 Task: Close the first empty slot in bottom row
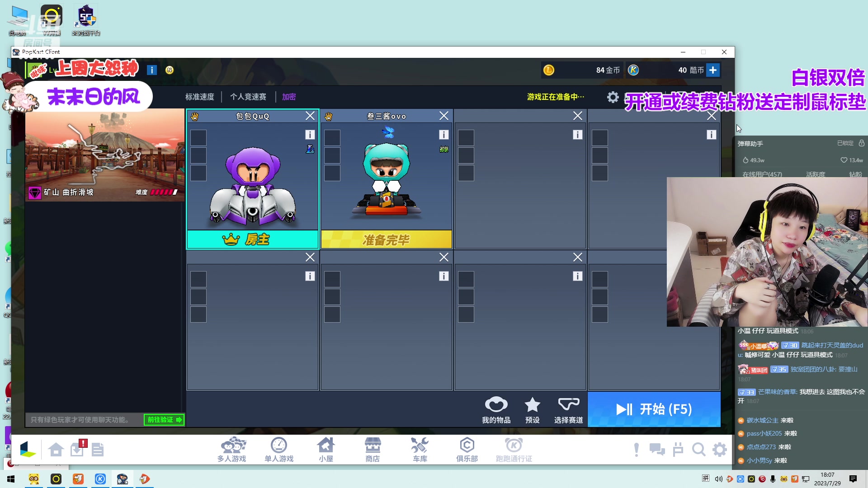pyautogui.click(x=310, y=257)
